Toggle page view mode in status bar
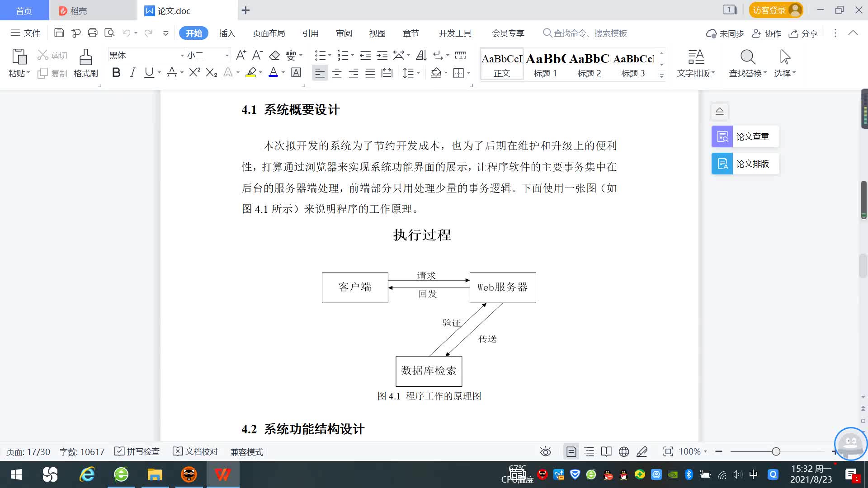The image size is (868, 488). (x=571, y=451)
